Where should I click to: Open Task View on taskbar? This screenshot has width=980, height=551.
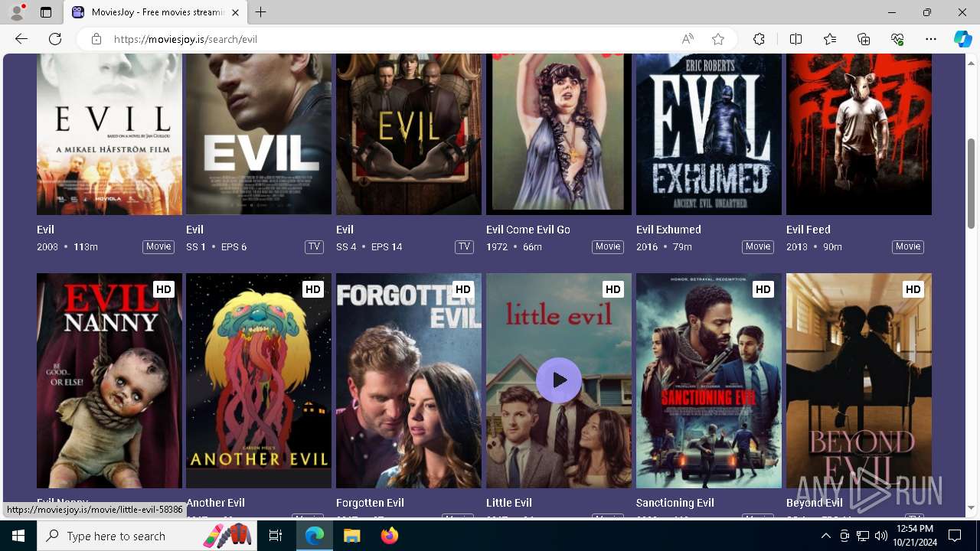pyautogui.click(x=276, y=536)
